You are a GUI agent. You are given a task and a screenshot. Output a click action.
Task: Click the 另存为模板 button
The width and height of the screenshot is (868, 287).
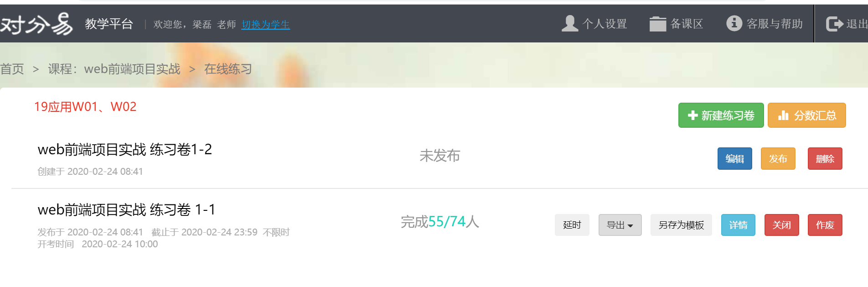pos(681,225)
